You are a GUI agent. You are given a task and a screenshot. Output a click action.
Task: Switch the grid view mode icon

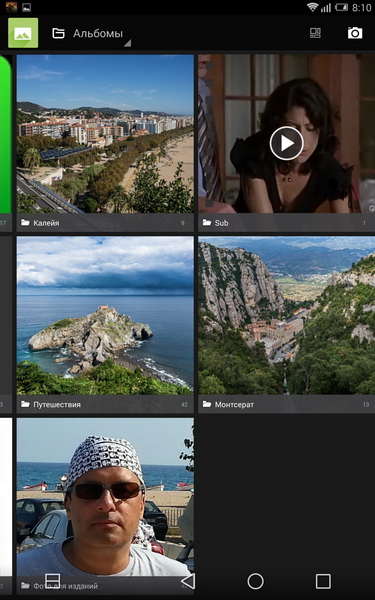(x=315, y=33)
